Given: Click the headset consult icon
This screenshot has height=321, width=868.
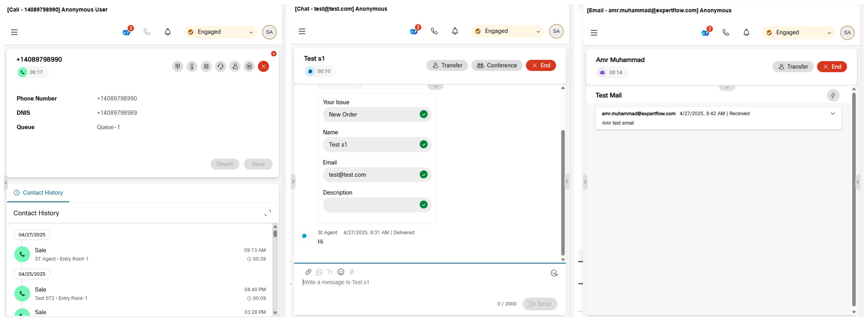Looking at the screenshot, I should pos(220,66).
